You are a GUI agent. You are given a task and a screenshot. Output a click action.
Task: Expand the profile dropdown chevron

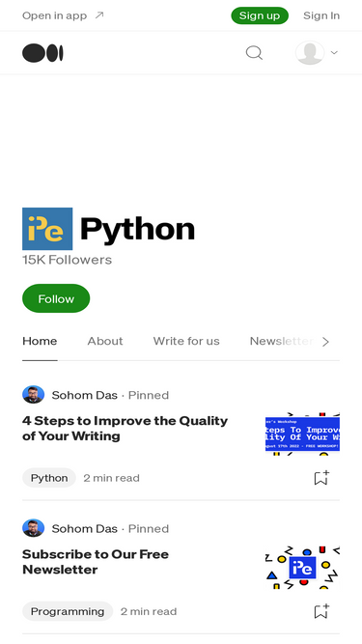(x=334, y=52)
